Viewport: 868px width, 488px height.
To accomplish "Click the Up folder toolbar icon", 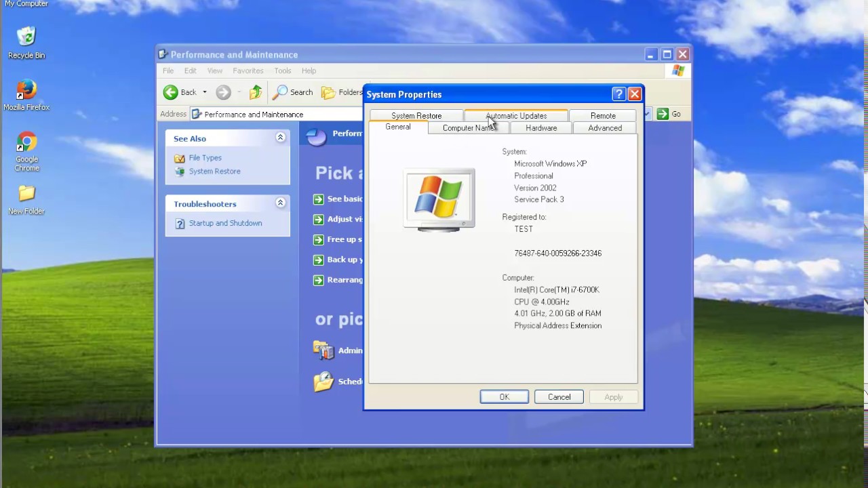I will [x=256, y=92].
